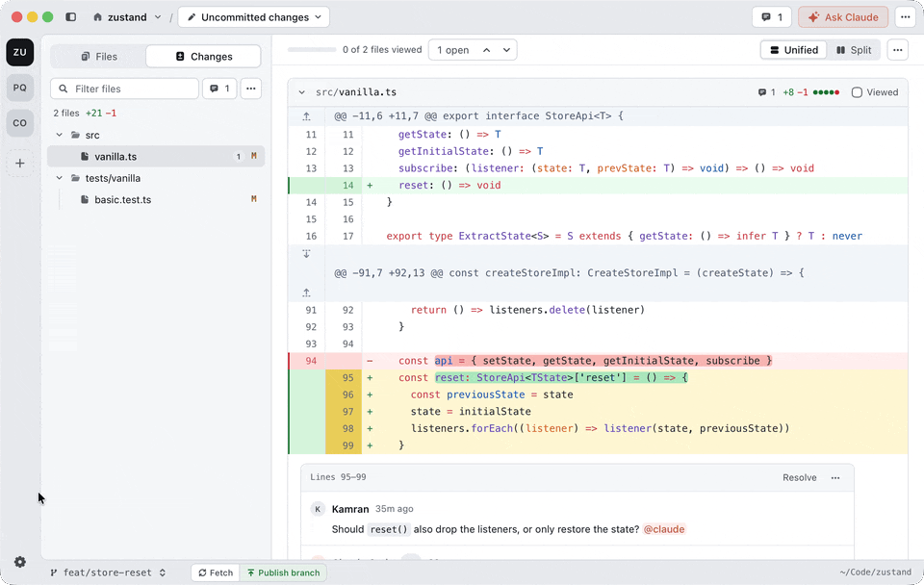Click Publish branch button

point(283,572)
